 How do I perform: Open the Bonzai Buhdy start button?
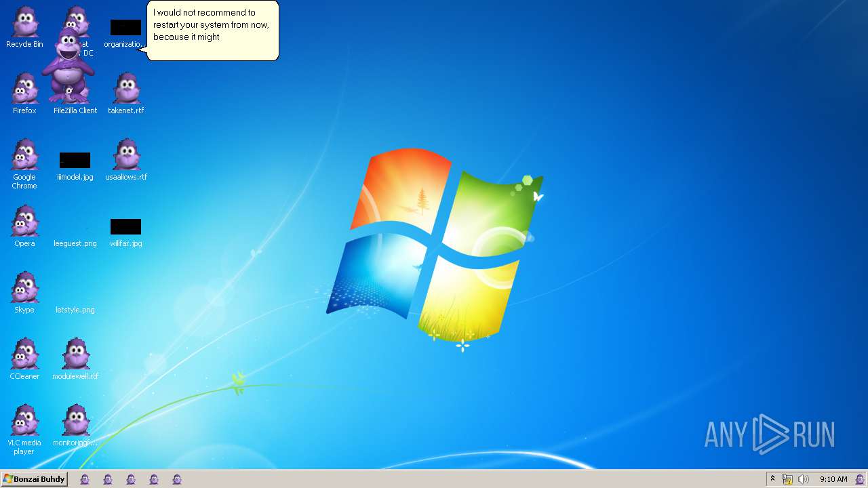34,479
